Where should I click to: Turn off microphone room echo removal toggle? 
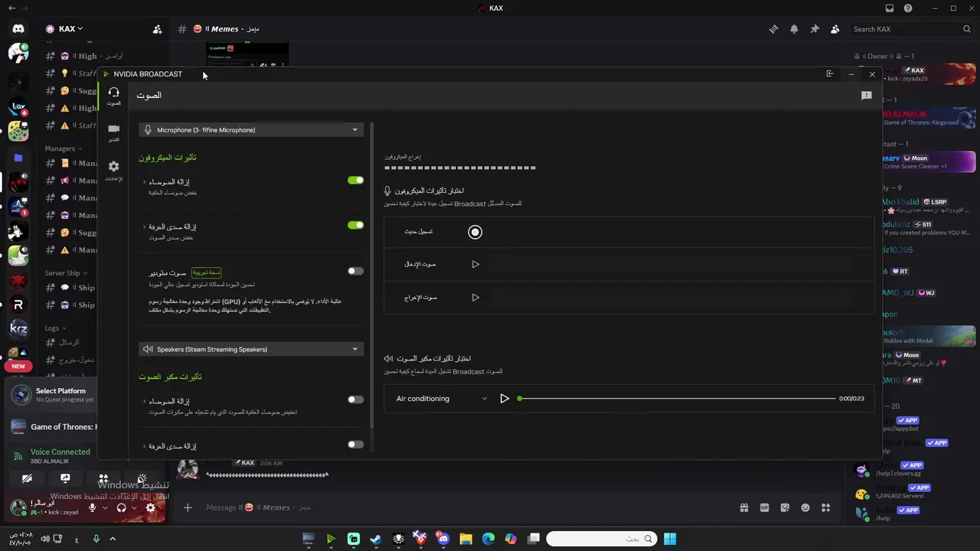pyautogui.click(x=355, y=225)
